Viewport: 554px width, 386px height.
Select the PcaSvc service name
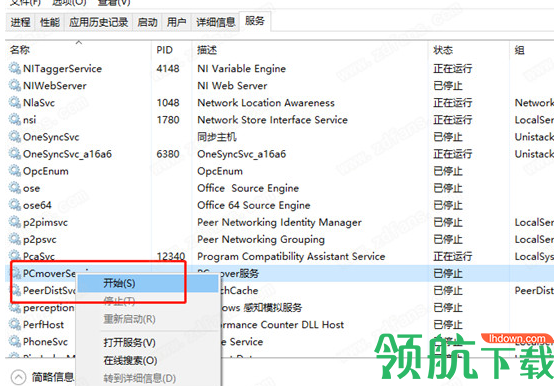click(x=39, y=256)
